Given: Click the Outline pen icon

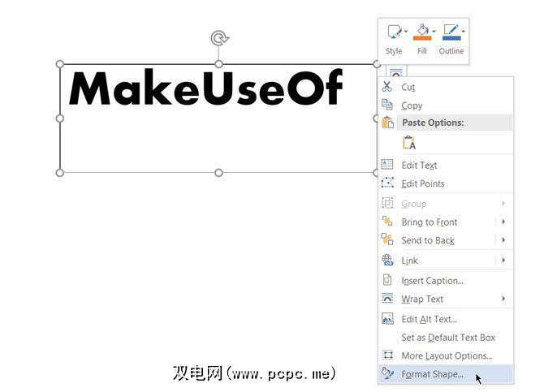Looking at the screenshot, I should point(451,30).
